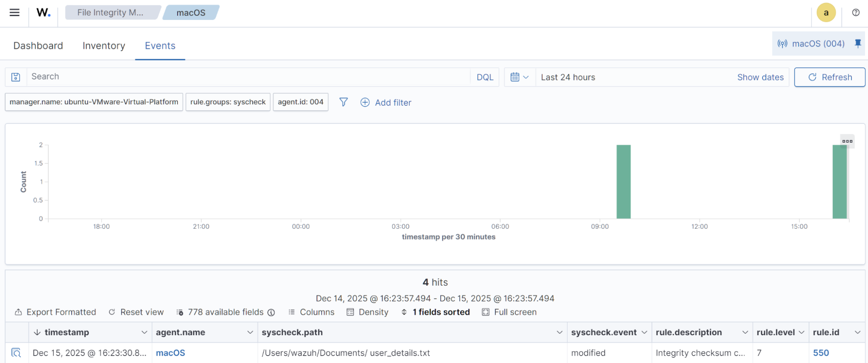Viewport: 868px width, 363px height.
Task: Open rule.id column header dropdown
Action: click(x=858, y=332)
